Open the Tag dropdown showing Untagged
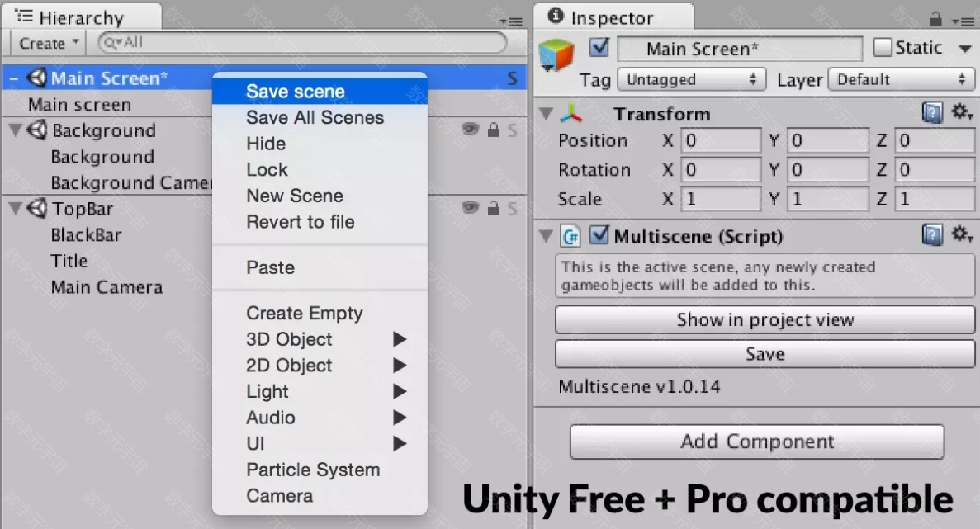This screenshot has height=529, width=980. tap(692, 80)
